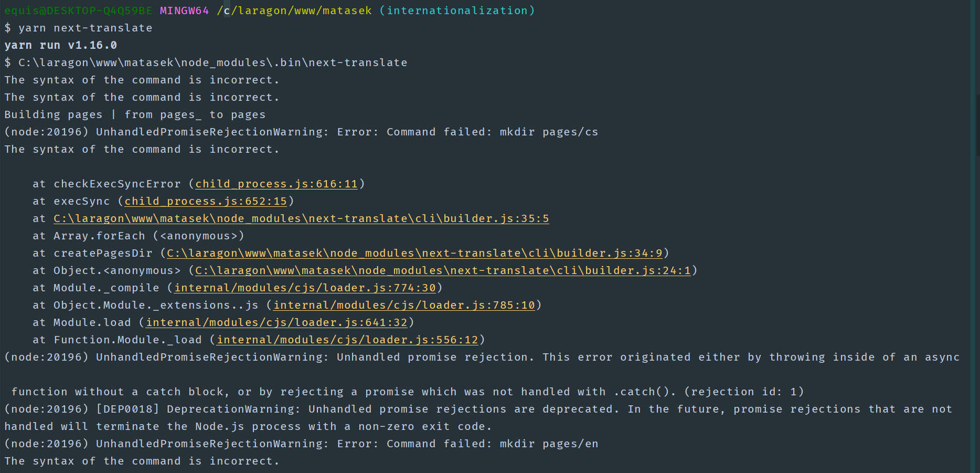980x473 pixels.
Task: Open builder.js:24:1 Object.<anonymous> link
Action: point(443,270)
